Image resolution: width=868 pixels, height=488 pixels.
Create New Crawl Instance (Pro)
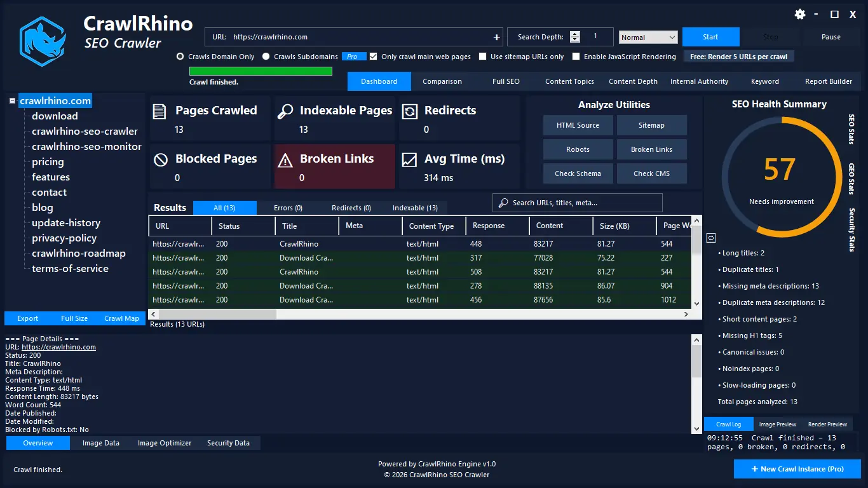tap(797, 469)
